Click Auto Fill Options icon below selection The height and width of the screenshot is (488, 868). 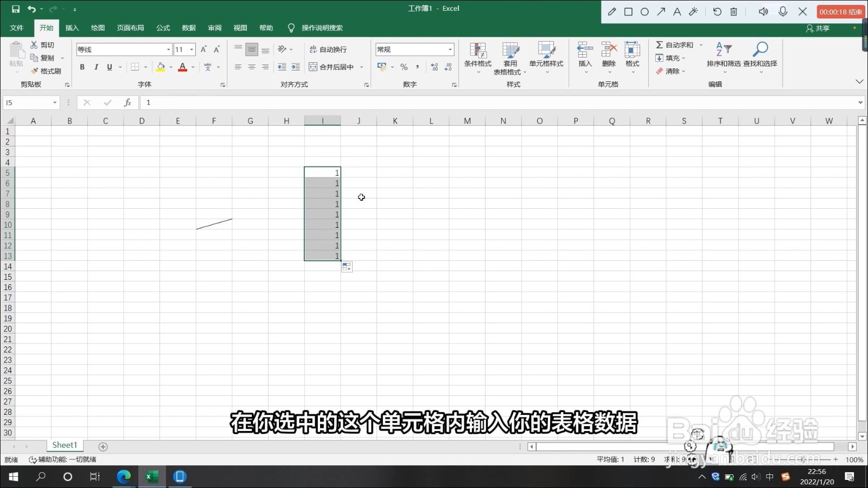coord(347,267)
